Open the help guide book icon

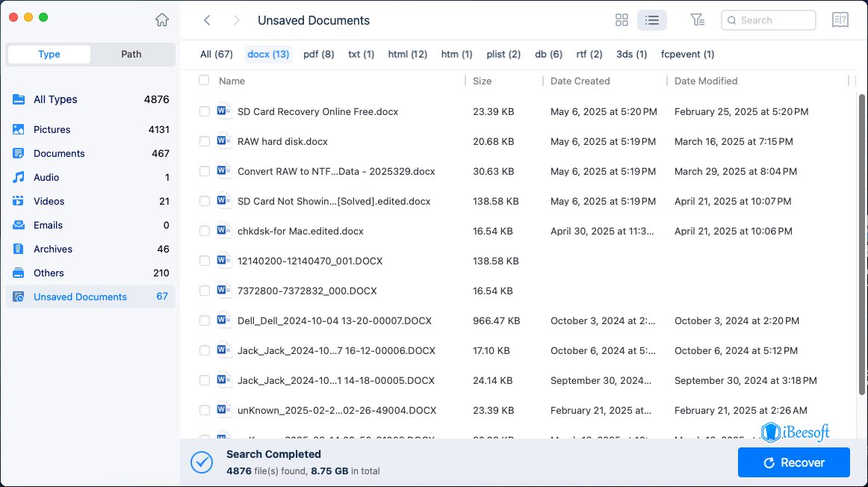[840, 20]
